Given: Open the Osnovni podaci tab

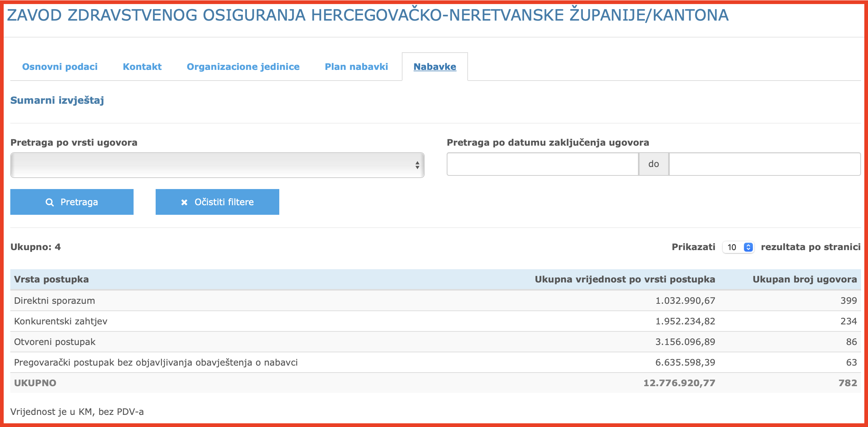Looking at the screenshot, I should [60, 67].
